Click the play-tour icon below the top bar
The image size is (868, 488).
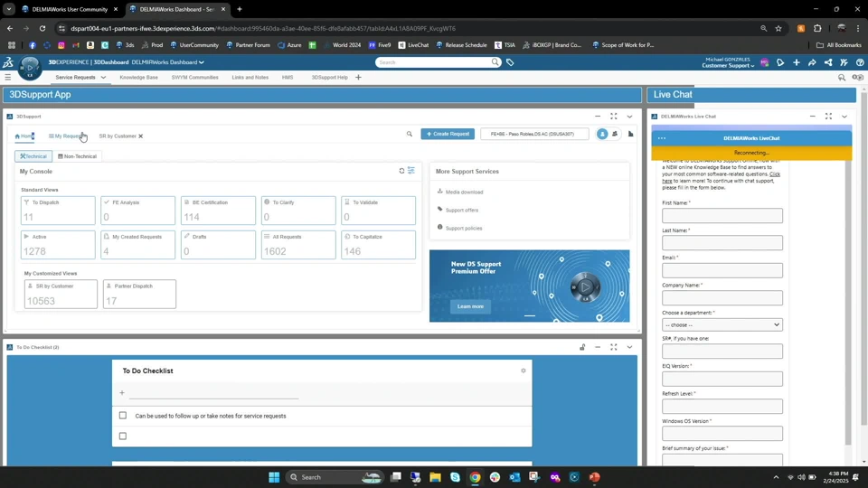pos(857,78)
